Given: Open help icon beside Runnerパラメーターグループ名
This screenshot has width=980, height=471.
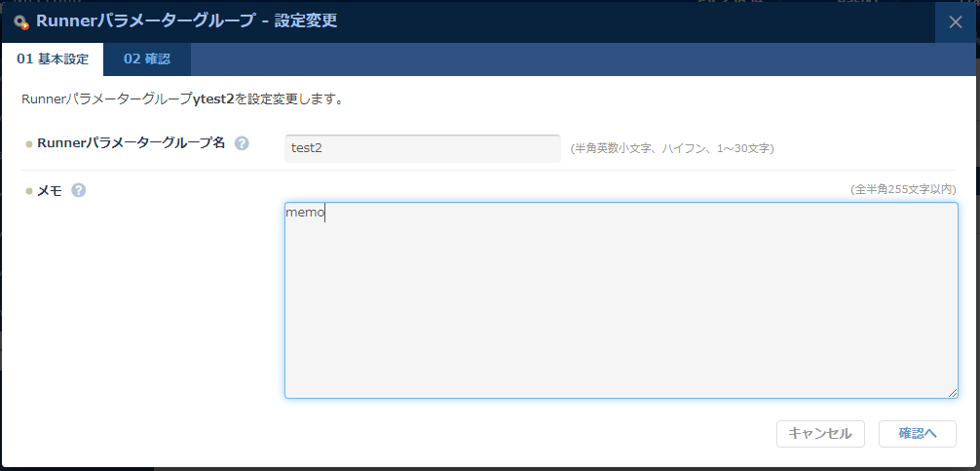Looking at the screenshot, I should point(242,143).
